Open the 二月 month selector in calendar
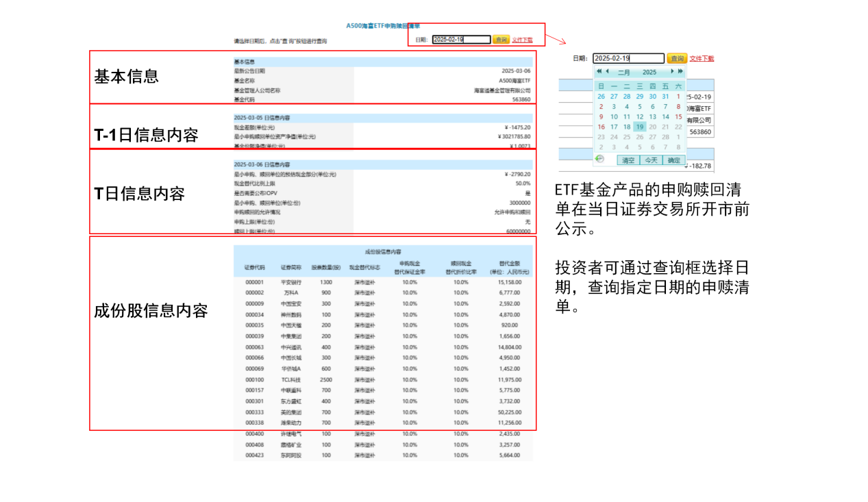This screenshot has height=502, width=868. (x=624, y=72)
